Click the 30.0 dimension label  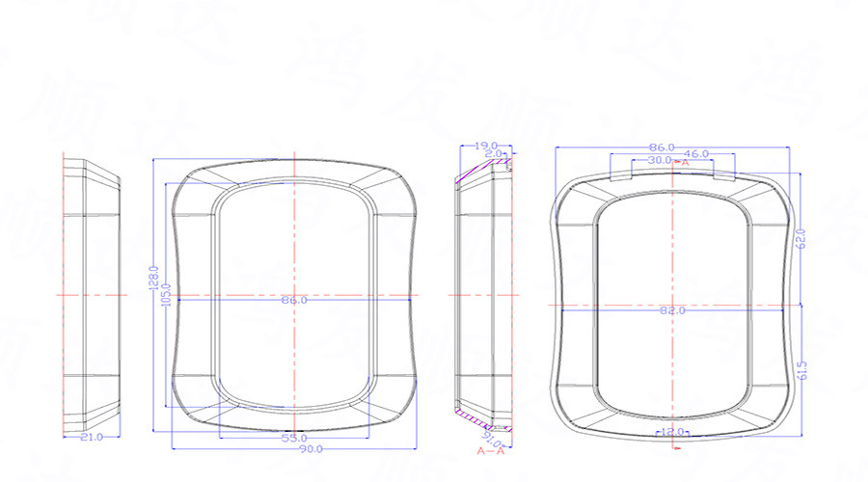[660, 160]
